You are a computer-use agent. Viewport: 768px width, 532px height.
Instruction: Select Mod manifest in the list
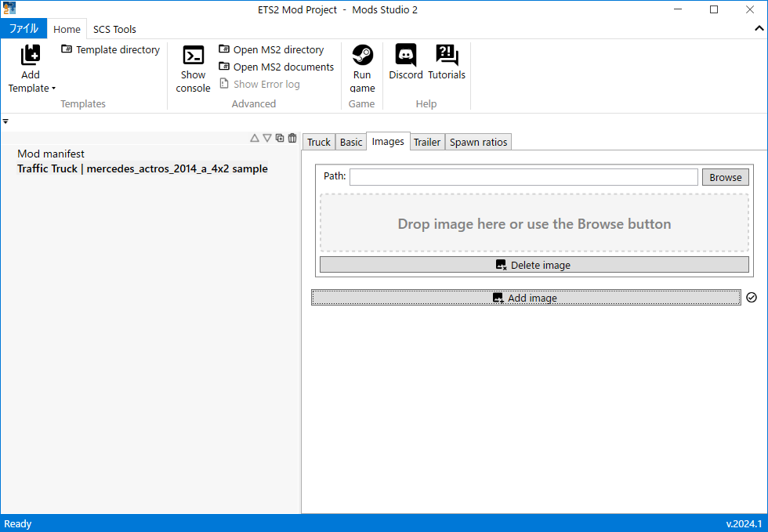(x=51, y=154)
